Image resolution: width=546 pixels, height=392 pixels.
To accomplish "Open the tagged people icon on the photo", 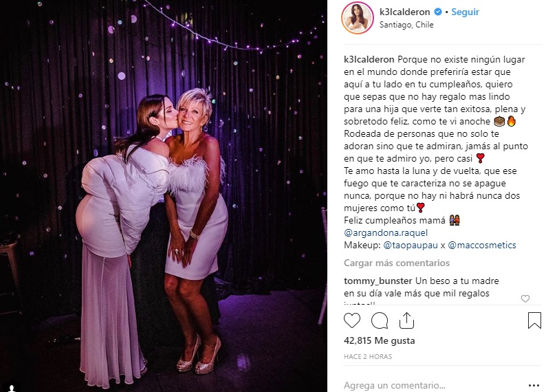I will coord(12,387).
